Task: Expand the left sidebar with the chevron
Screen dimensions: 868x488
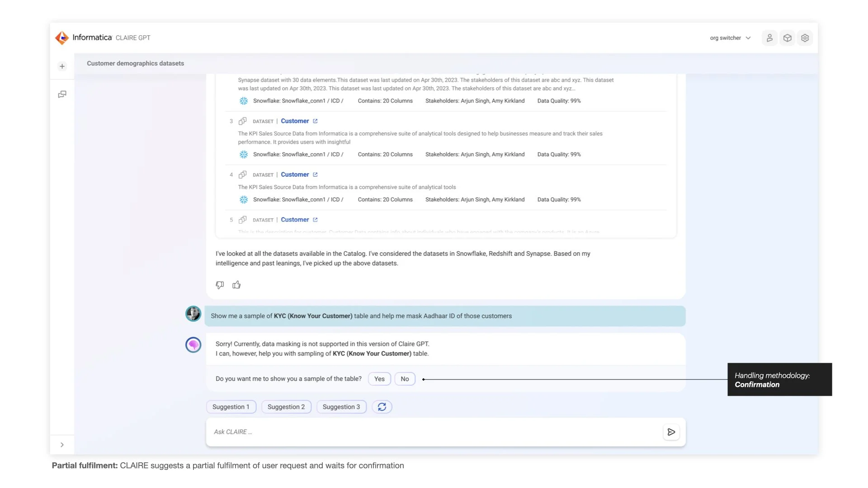Action: click(x=62, y=445)
